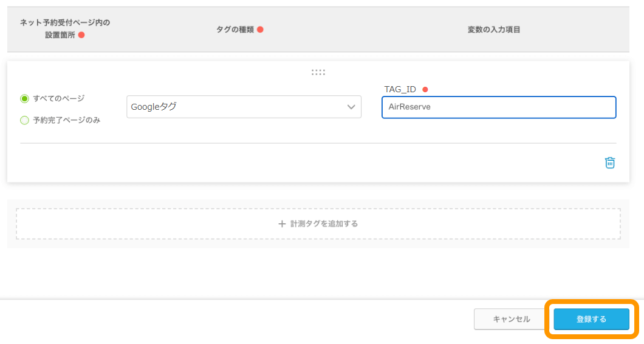This screenshot has height=344, width=644.
Task: Click the drag handle dots above the tag row
Action: [318, 73]
